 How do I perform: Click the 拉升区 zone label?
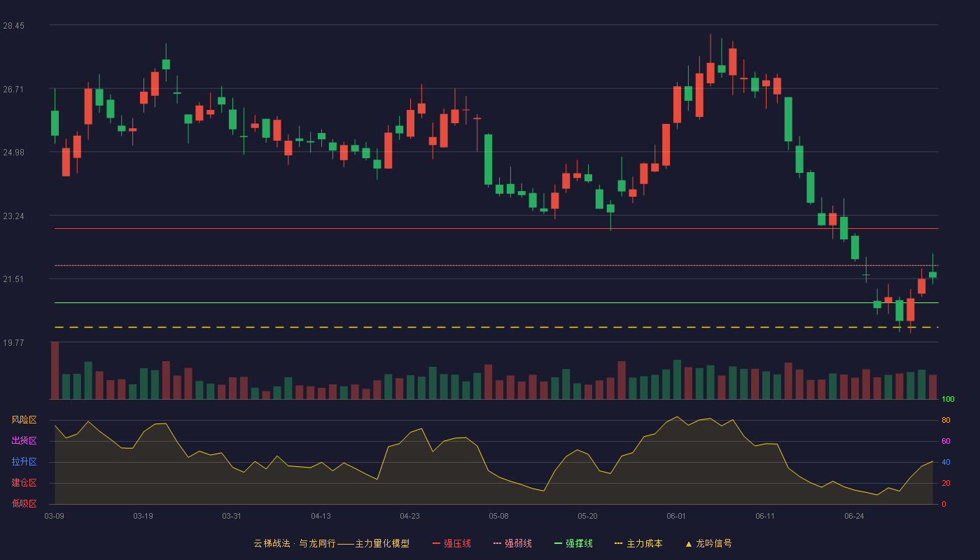coord(24,462)
